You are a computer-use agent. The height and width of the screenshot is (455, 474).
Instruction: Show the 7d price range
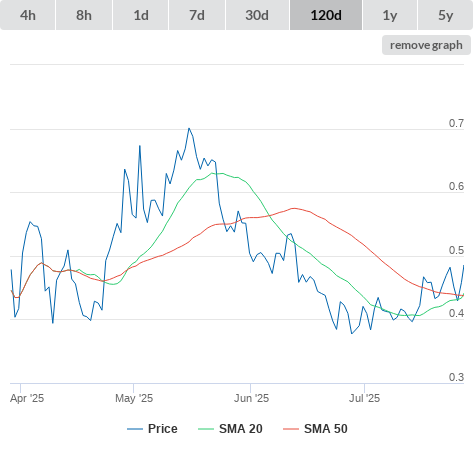197,15
